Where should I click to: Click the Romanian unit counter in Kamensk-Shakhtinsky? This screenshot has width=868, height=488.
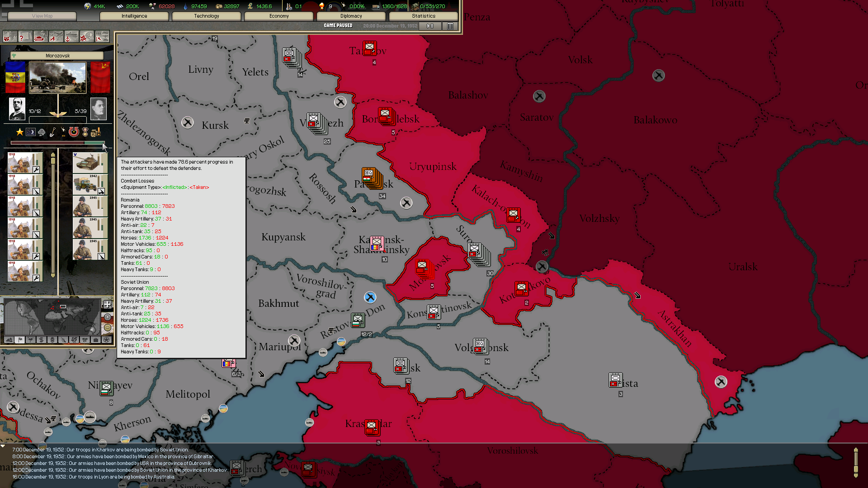point(377,244)
